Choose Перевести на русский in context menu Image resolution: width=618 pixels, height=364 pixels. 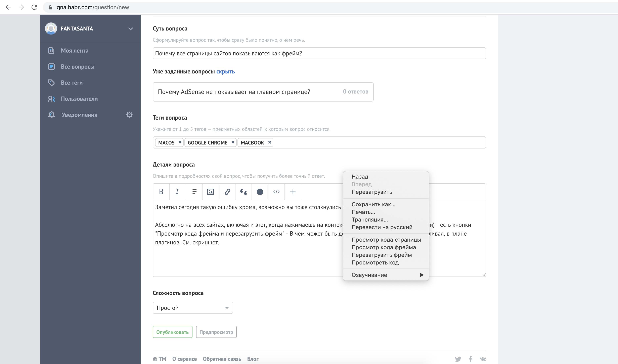pyautogui.click(x=386, y=227)
